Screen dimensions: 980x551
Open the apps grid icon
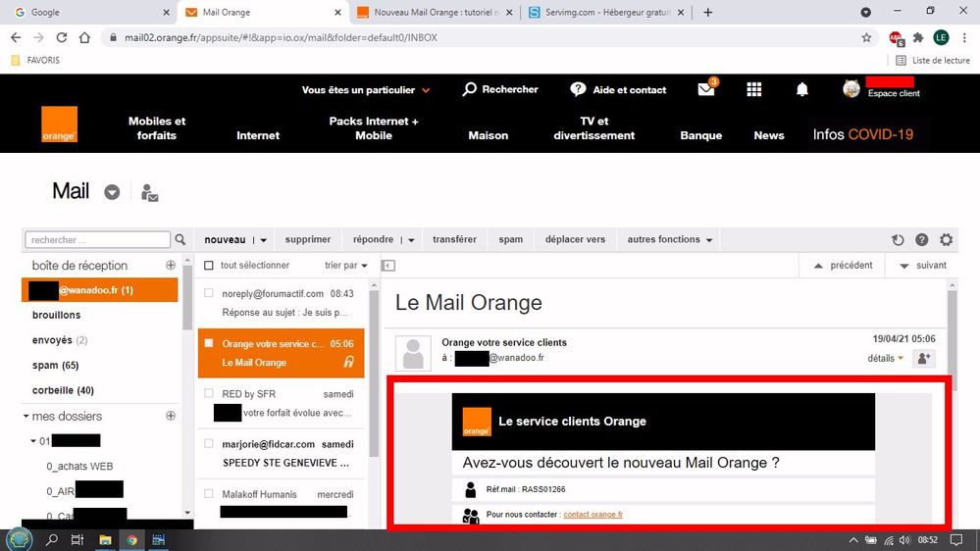pyautogui.click(x=754, y=89)
